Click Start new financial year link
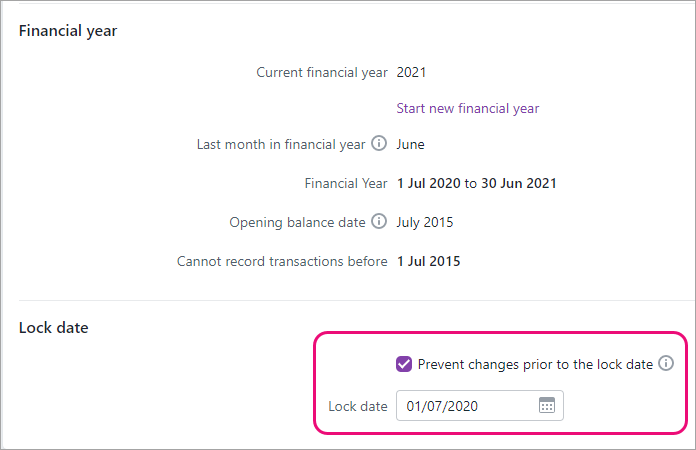This screenshot has height=450, width=696. coord(468,108)
